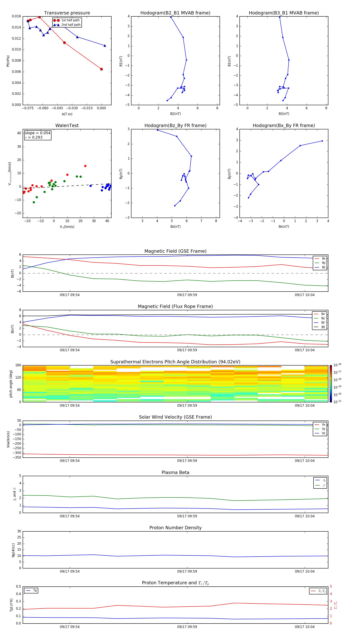Click the 'Bx' legend entry in GSE plot

[320, 259]
